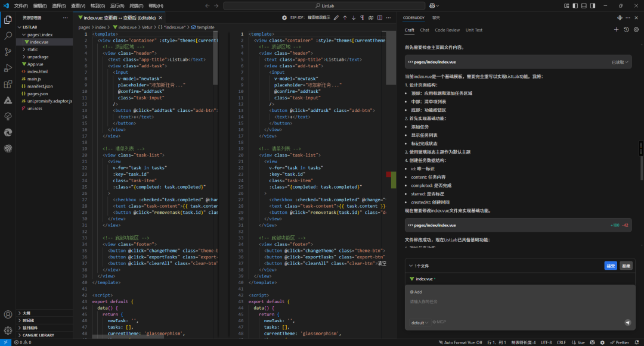Go forward with navigation arrow in title bar
Image resolution: width=644 pixels, height=346 pixels.
[x=216, y=6]
